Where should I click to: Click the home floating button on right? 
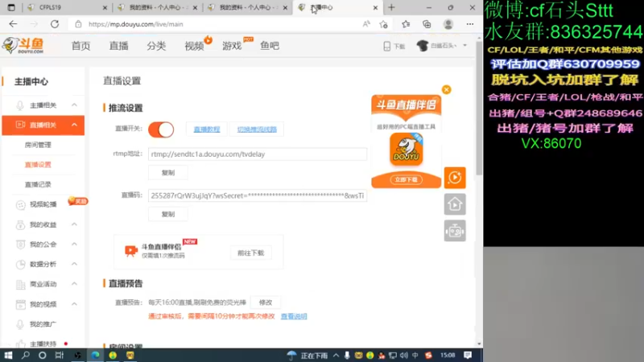tap(455, 204)
